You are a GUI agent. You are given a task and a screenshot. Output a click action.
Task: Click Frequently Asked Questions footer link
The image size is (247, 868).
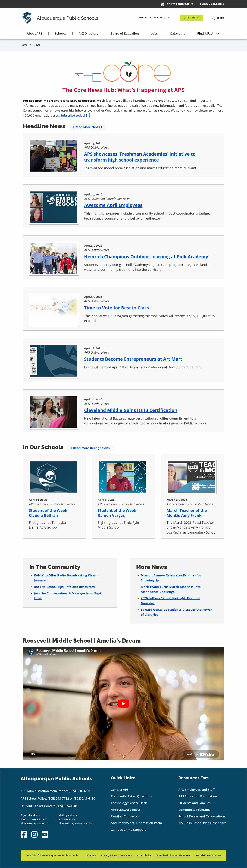pos(131,796)
